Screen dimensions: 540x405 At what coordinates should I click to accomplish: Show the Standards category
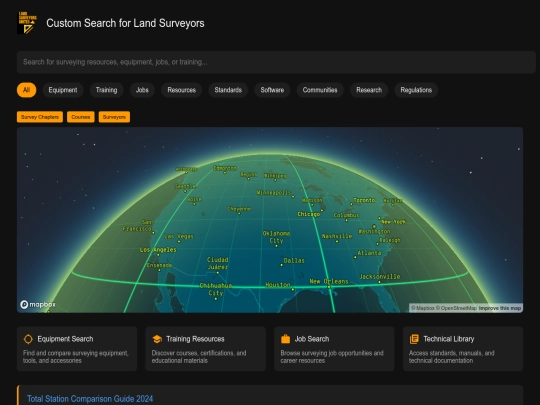click(228, 90)
